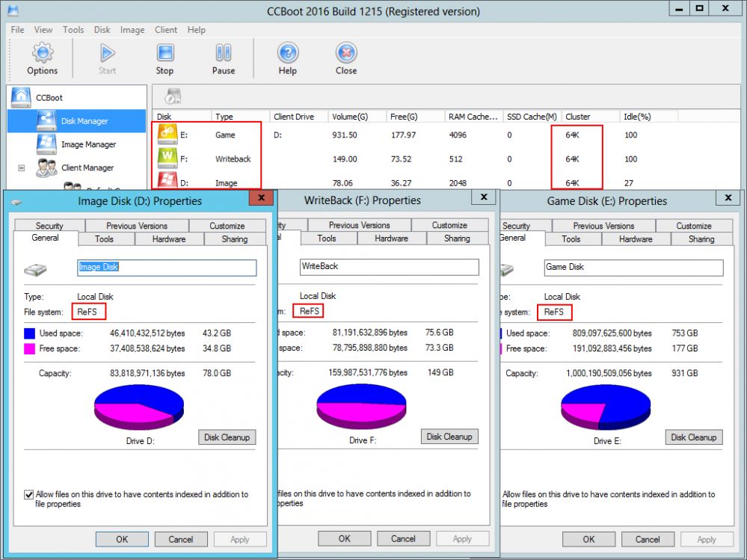This screenshot has width=747, height=560.
Task: Click the CCBoot app icon in title bar
Action: [13, 10]
